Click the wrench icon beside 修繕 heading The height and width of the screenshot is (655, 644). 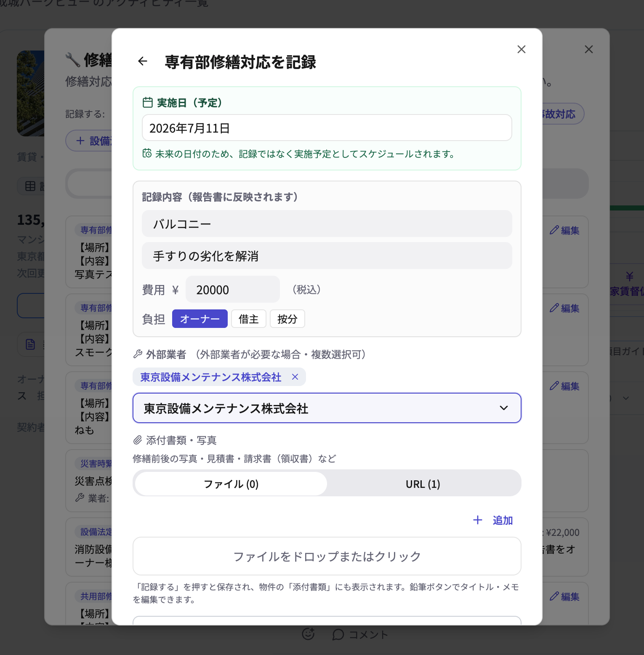pyautogui.click(x=73, y=60)
